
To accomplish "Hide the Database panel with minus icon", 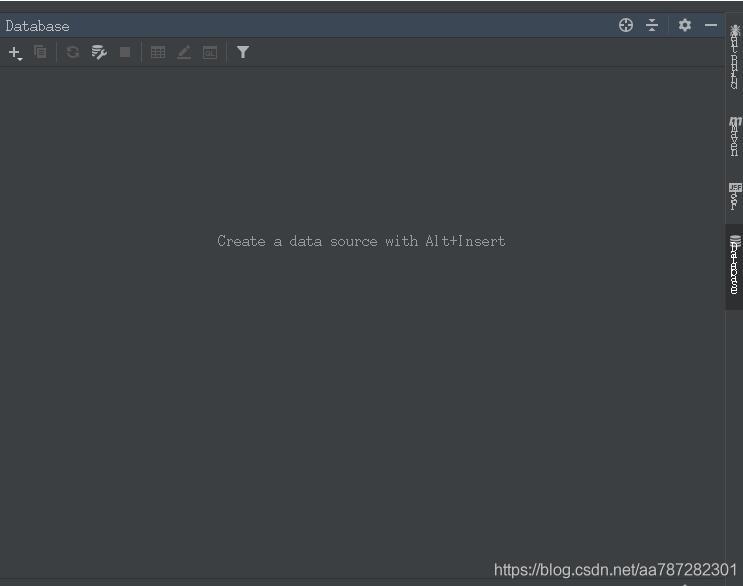I will coord(711,25).
